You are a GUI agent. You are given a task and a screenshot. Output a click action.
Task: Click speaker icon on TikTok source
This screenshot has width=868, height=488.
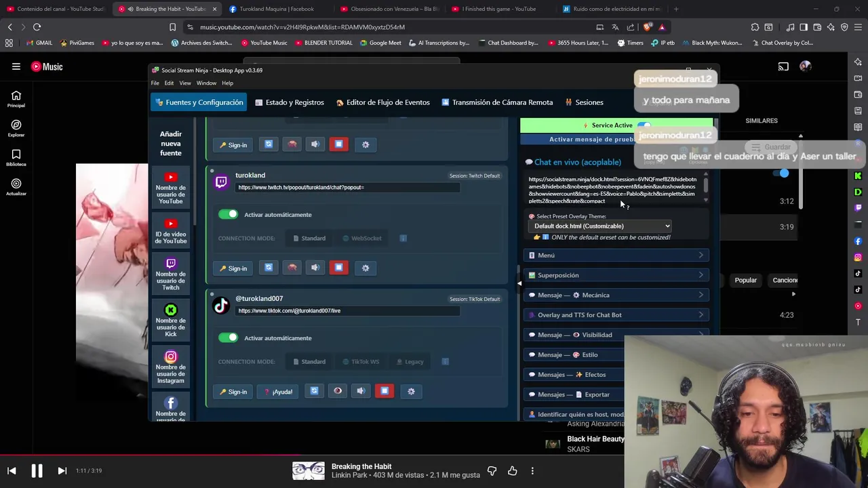pyautogui.click(x=361, y=391)
